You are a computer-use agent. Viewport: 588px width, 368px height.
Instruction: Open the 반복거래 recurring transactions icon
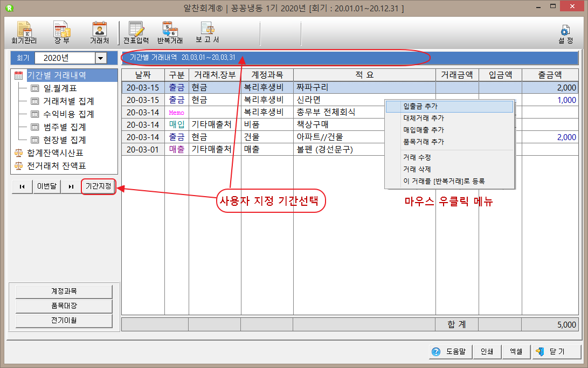pos(170,33)
